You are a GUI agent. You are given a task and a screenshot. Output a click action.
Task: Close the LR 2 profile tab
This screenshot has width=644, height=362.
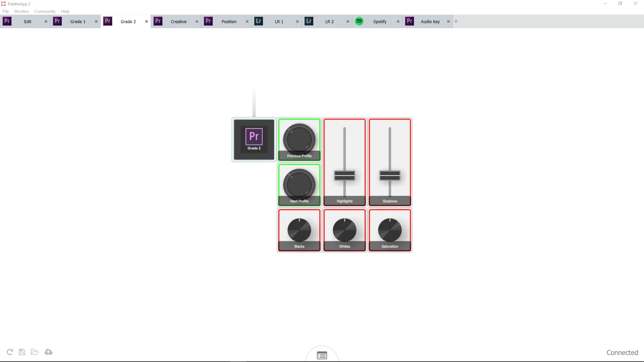pos(348,21)
